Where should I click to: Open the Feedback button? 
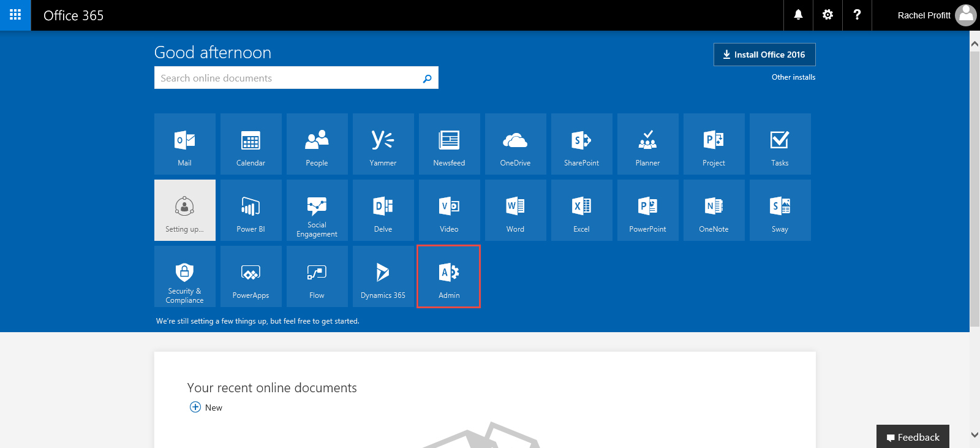click(x=913, y=437)
